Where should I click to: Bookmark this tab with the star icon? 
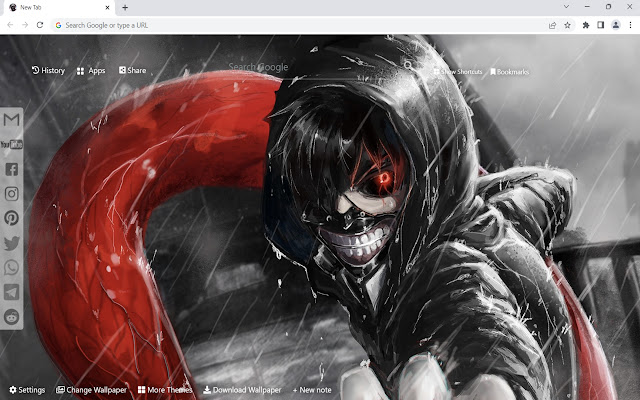[x=567, y=25]
